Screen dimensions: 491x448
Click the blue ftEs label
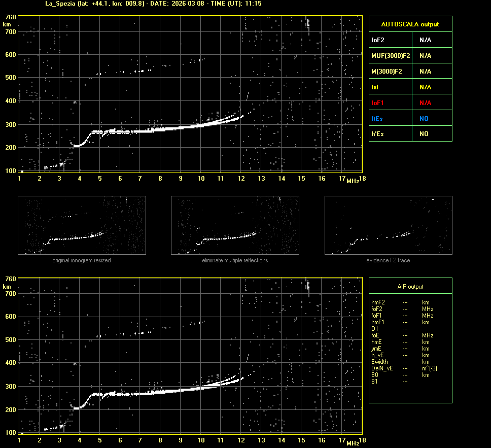(376, 118)
